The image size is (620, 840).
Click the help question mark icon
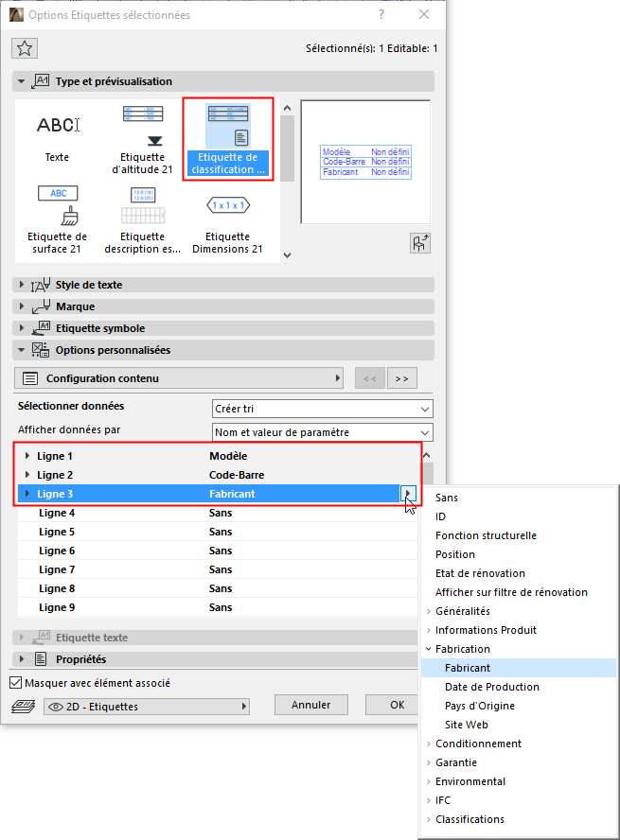tap(381, 14)
